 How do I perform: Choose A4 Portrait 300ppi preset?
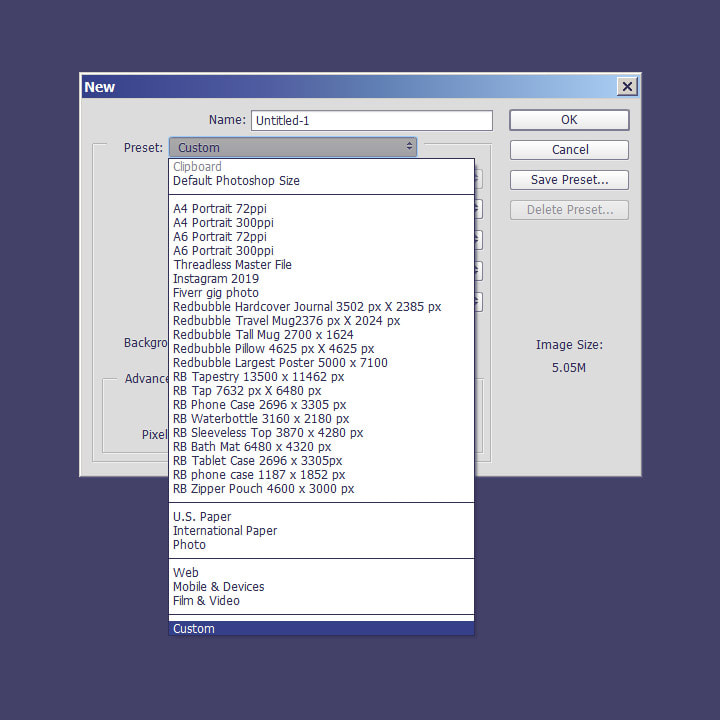click(321, 223)
